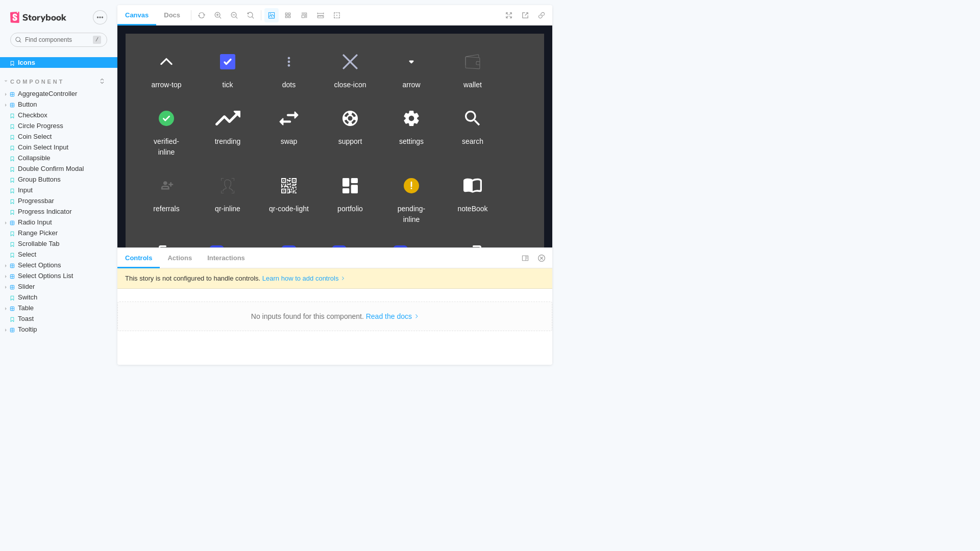This screenshot has height=551, width=980.
Task: Open the canvas in a new tab
Action: point(525,15)
